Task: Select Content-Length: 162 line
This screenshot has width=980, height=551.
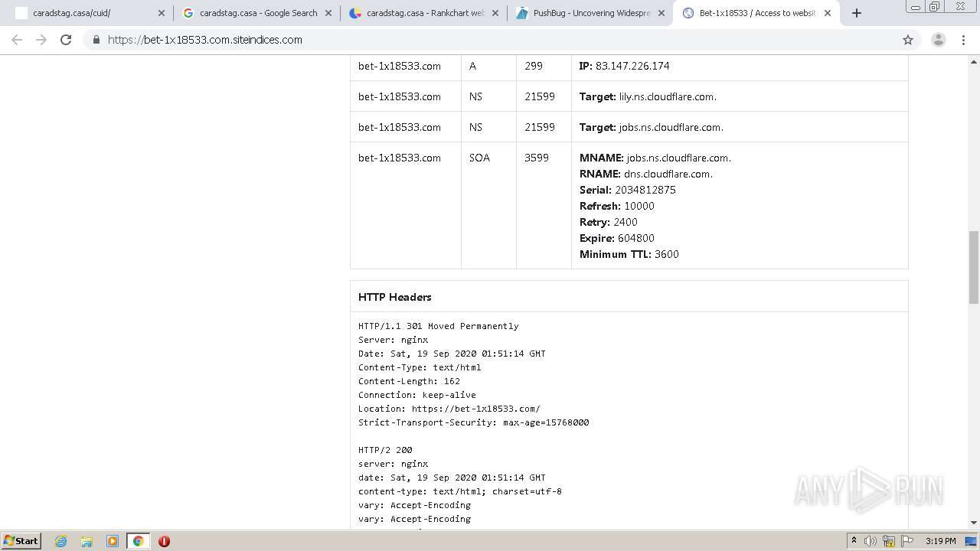Action: [x=409, y=381]
